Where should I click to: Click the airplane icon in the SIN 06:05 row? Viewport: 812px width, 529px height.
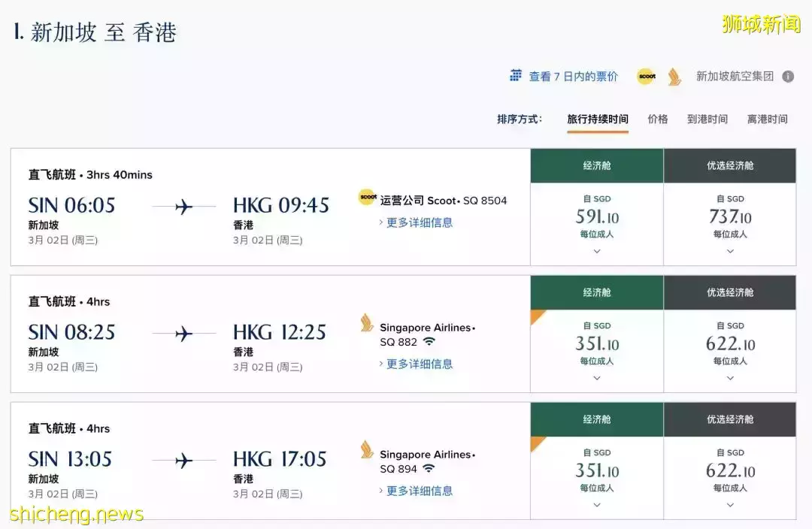point(183,205)
